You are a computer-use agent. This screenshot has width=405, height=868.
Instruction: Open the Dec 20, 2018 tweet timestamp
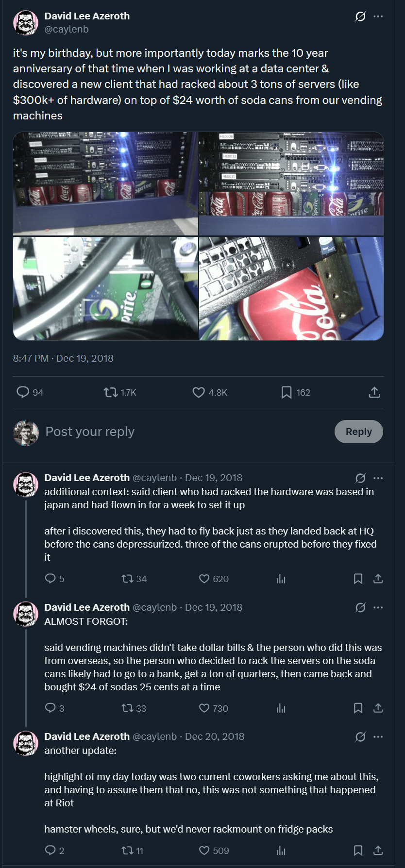(215, 736)
